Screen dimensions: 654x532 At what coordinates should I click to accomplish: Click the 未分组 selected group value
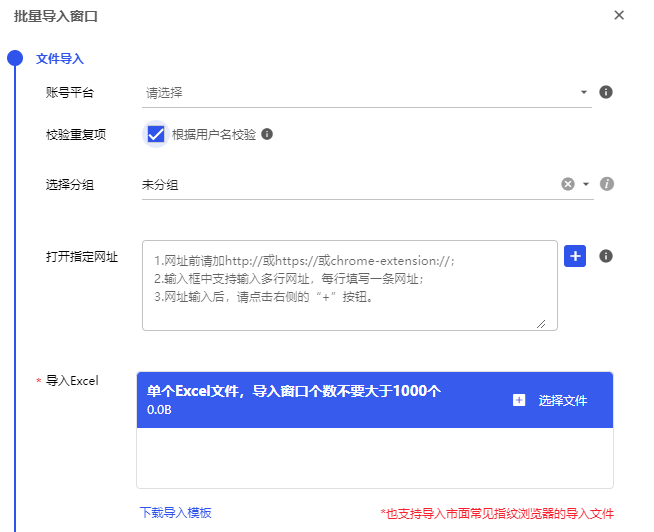click(160, 184)
